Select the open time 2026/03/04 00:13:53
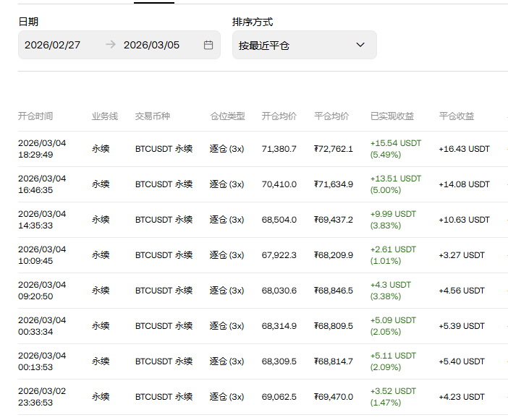The width and height of the screenshot is (508, 420). point(42,361)
